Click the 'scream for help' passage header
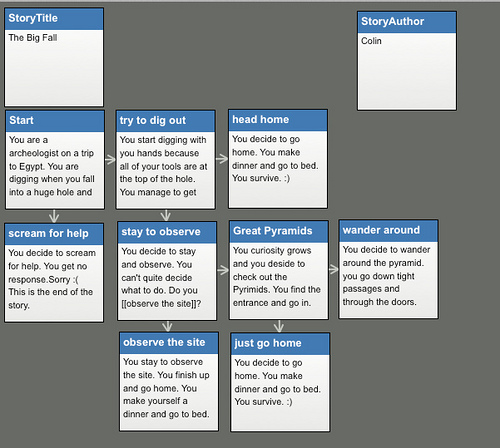Screen dimensions: 500x448 (54, 234)
